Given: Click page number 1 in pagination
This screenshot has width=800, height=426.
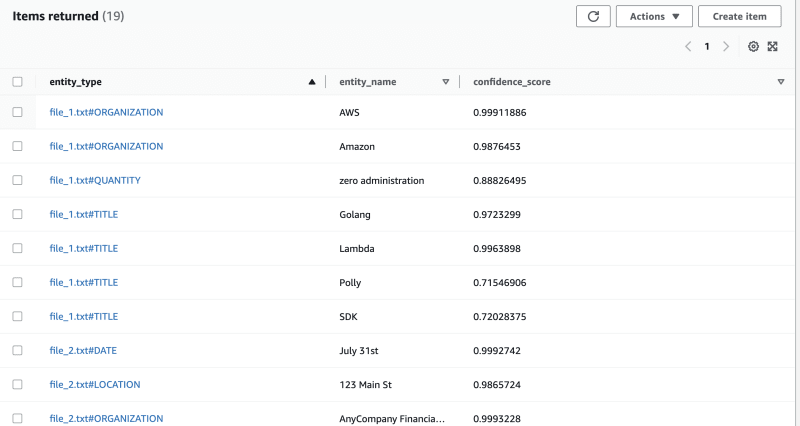Looking at the screenshot, I should (707, 46).
